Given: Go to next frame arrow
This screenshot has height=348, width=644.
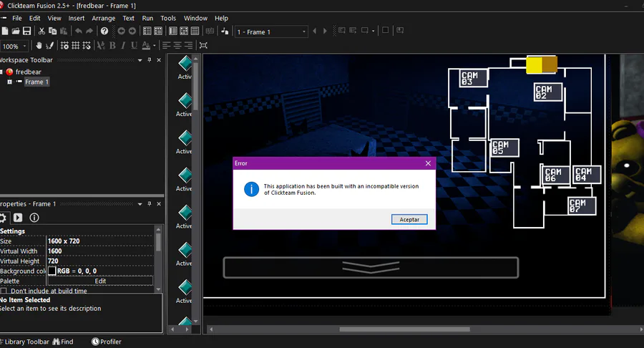Looking at the screenshot, I should [325, 31].
